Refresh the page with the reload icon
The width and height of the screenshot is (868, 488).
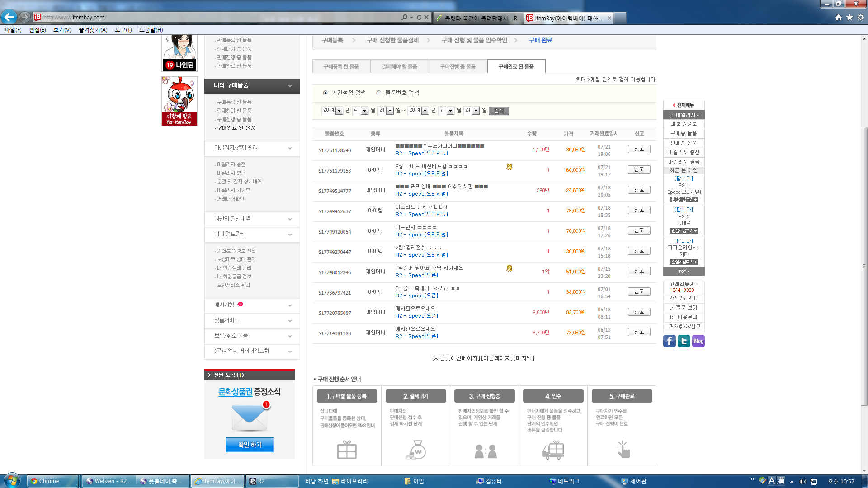coord(419,17)
